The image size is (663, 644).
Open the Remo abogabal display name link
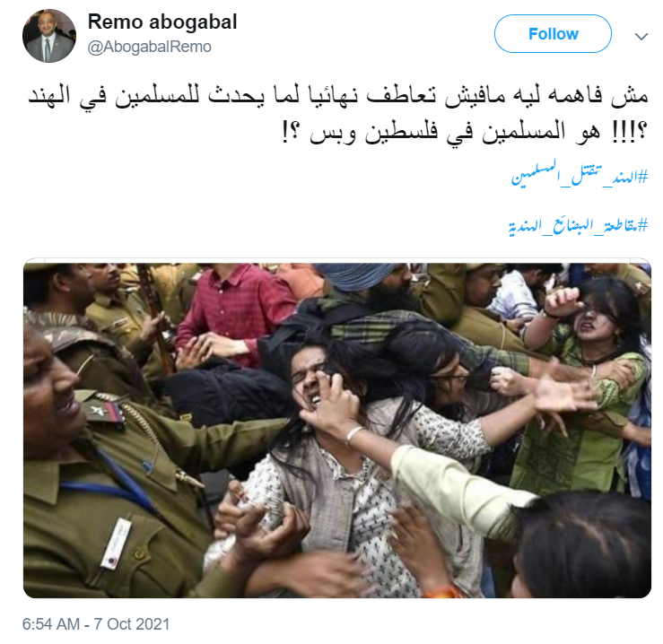162,22
